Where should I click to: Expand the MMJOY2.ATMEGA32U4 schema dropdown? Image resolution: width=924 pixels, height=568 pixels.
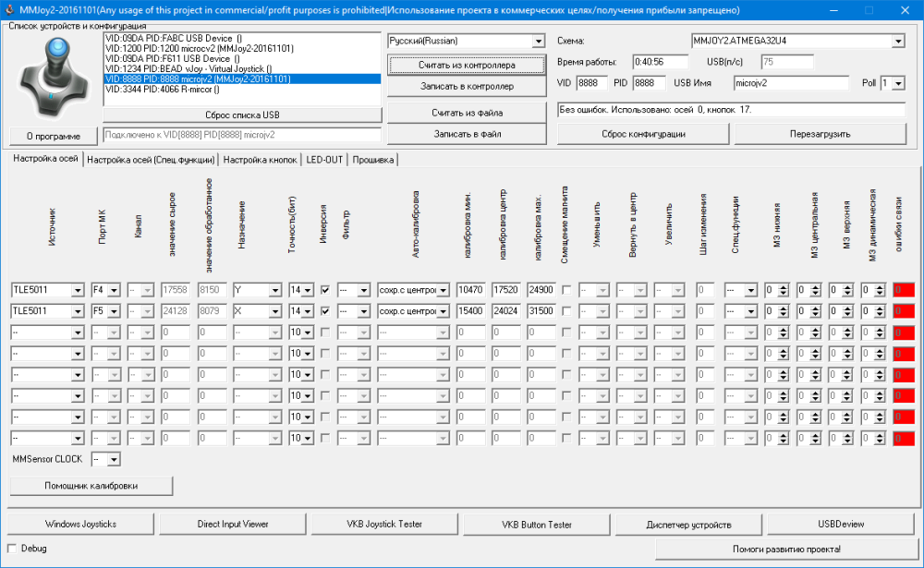(x=897, y=42)
